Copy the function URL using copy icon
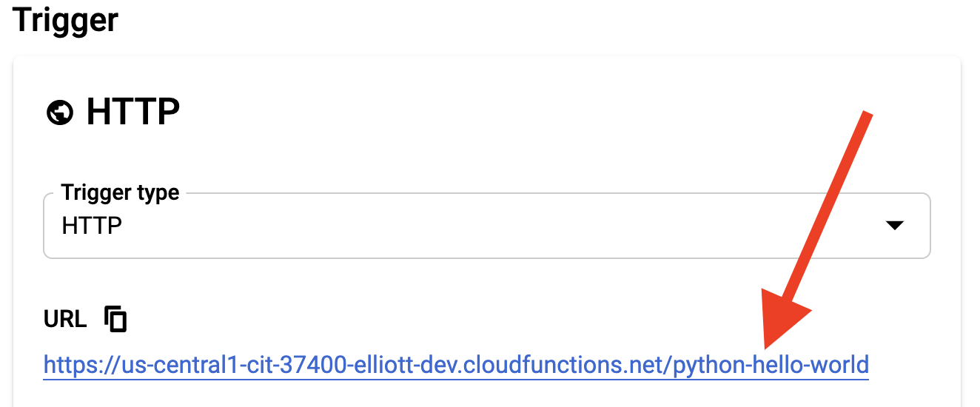Viewport: 980px width, 407px height. tap(115, 318)
